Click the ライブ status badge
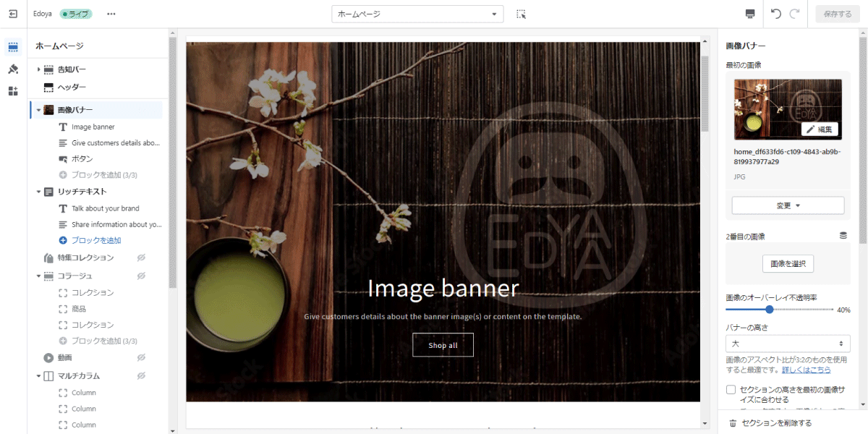868x434 pixels. (x=77, y=14)
